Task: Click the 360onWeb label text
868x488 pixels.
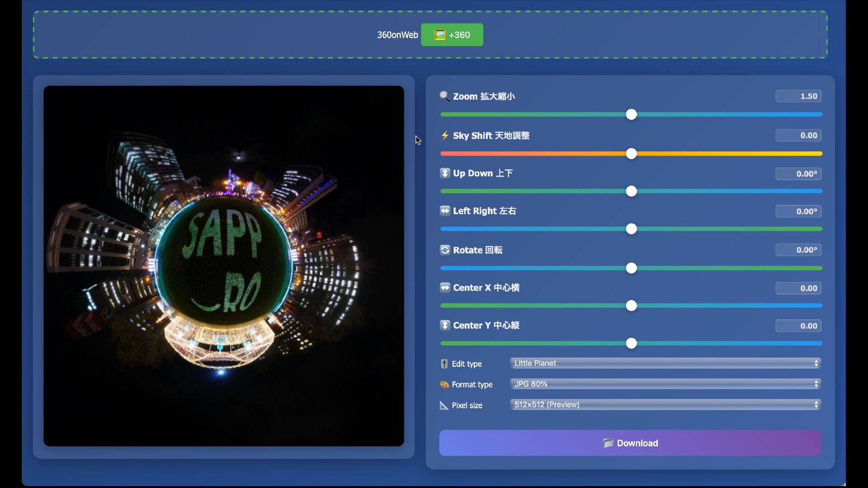Action: 397,35
